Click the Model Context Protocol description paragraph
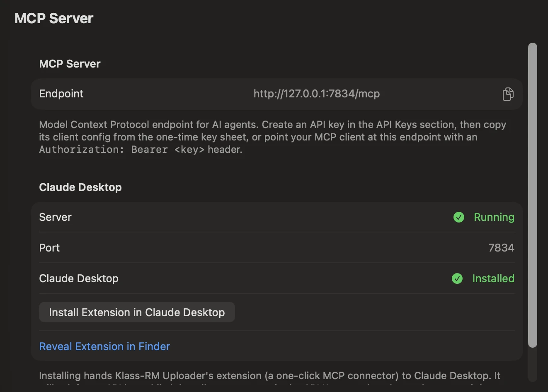The width and height of the screenshot is (548, 392). coord(272,137)
